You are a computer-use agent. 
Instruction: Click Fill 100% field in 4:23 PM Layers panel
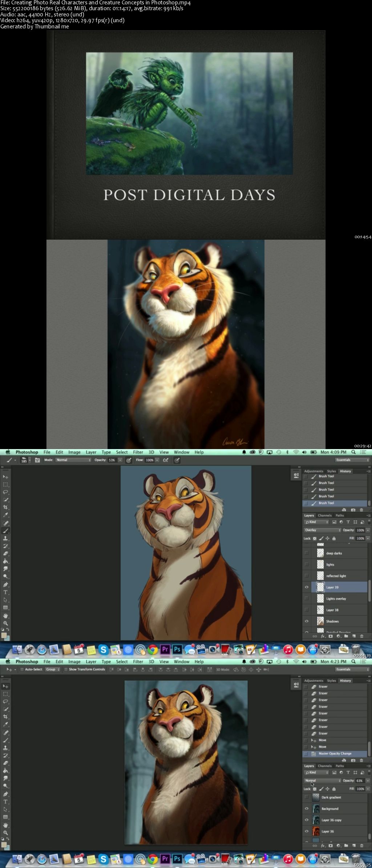click(x=360, y=789)
